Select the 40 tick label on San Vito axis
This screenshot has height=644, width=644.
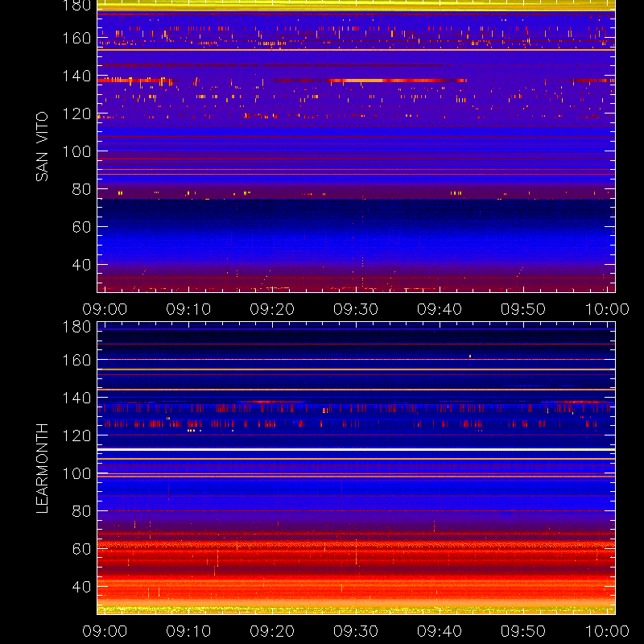point(81,265)
